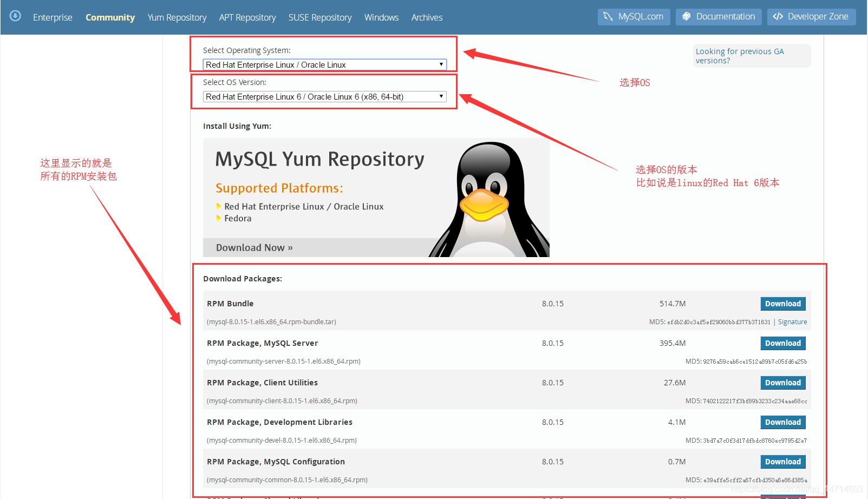The height and width of the screenshot is (499, 868).
Task: Click the circular download icon in the navigation bar
Action: coord(15,16)
